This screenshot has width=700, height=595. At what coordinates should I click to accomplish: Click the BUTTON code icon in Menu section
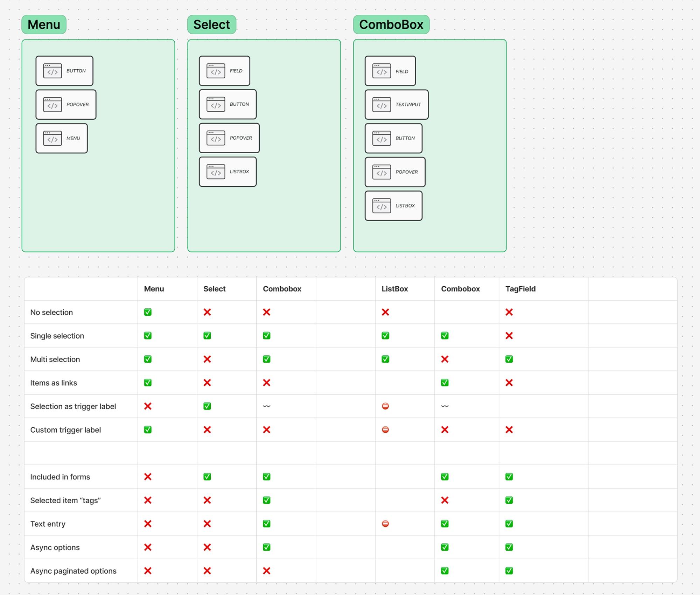click(52, 71)
